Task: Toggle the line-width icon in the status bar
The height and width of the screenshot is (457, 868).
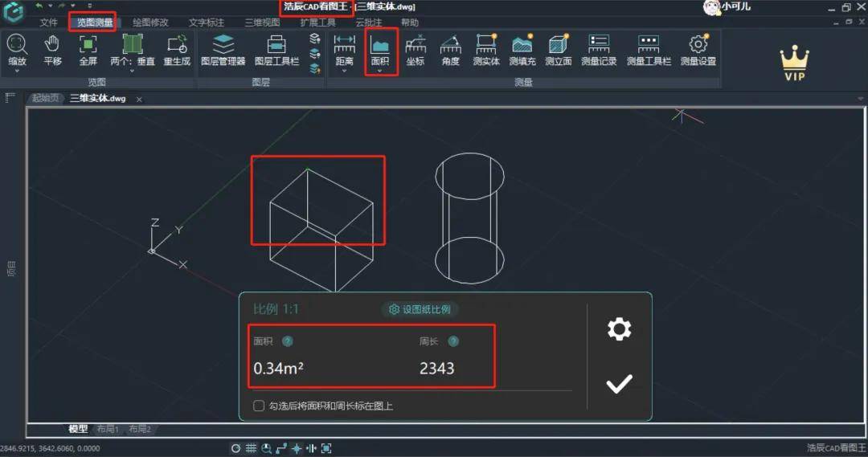Action: [311, 448]
